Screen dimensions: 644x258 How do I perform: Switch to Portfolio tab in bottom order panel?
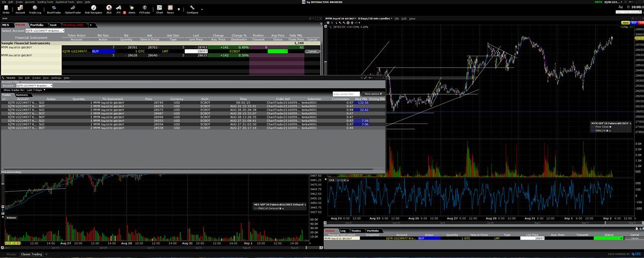click(373, 231)
